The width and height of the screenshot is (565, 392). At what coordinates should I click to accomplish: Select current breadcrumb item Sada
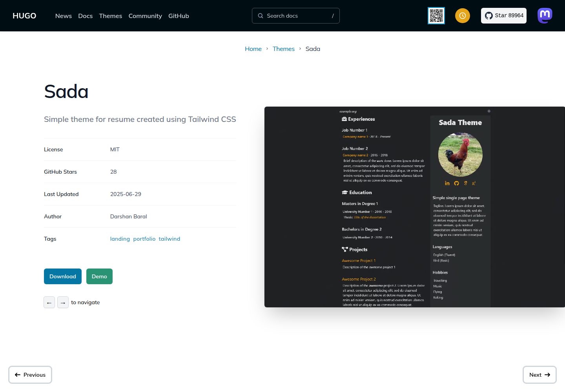(313, 49)
